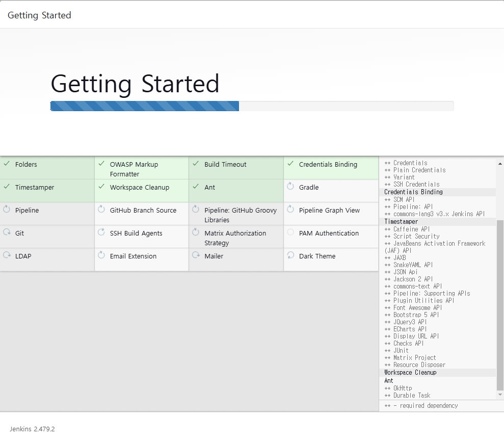
Task: Click the scroll up arrow of the log panel
Action: pos(500,164)
